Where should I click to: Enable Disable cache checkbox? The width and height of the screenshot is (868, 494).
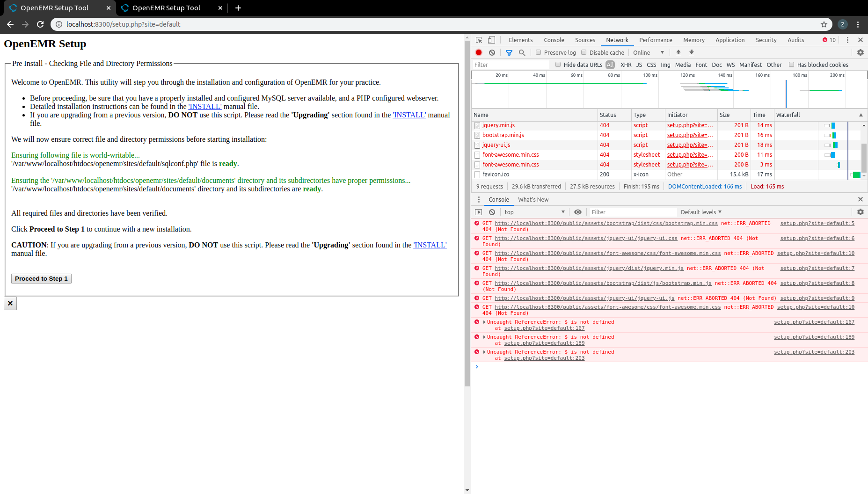(x=583, y=52)
